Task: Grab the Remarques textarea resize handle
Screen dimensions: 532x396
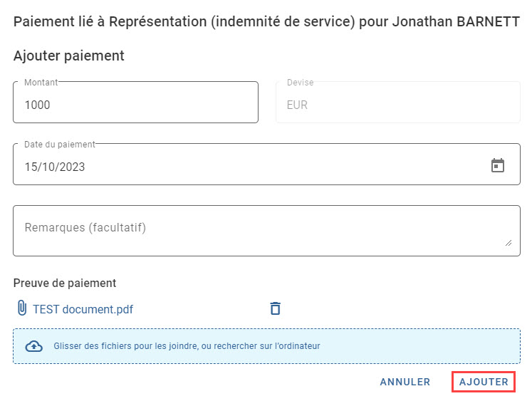Action: (x=508, y=243)
